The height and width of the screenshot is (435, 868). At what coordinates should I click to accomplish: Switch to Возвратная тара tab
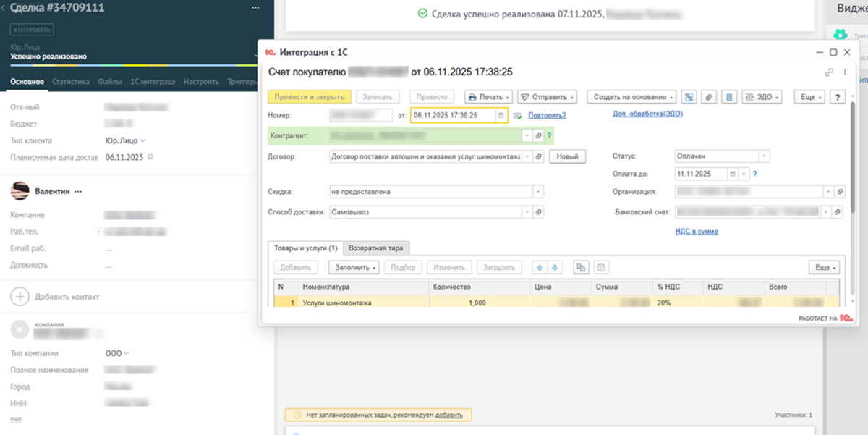376,248
